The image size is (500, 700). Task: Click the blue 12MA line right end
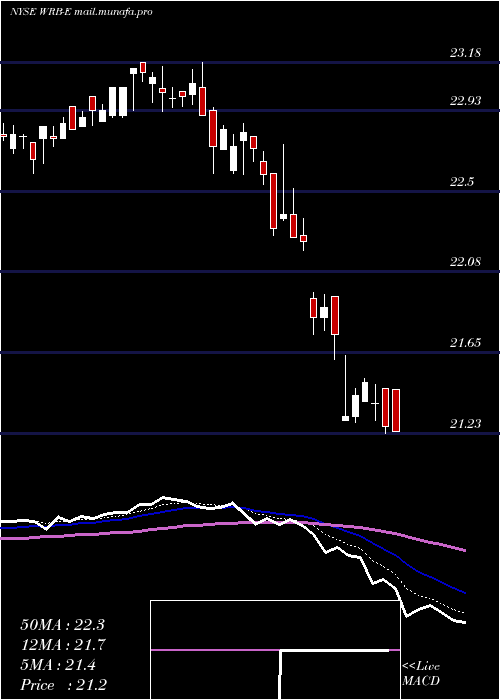[464, 592]
